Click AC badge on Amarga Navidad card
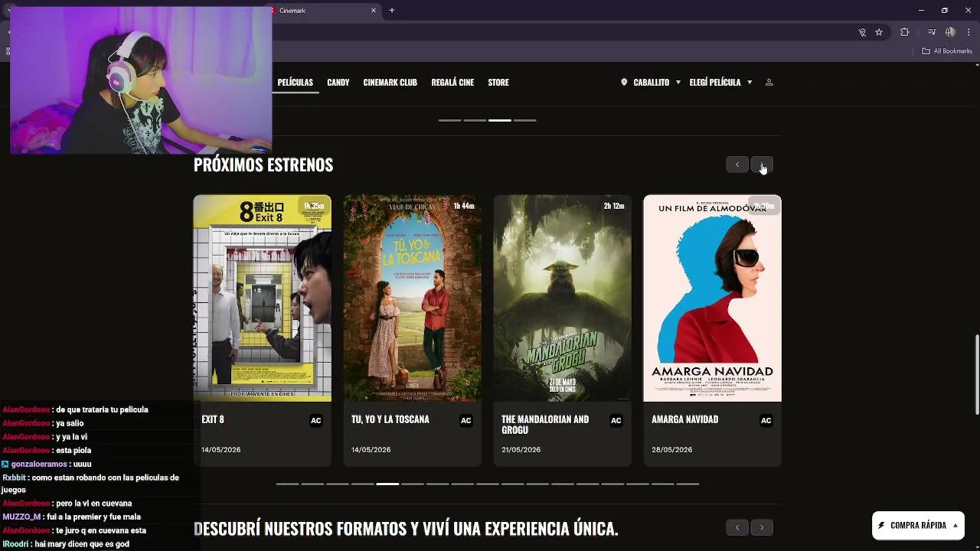This screenshot has width=980, height=551. [766, 420]
